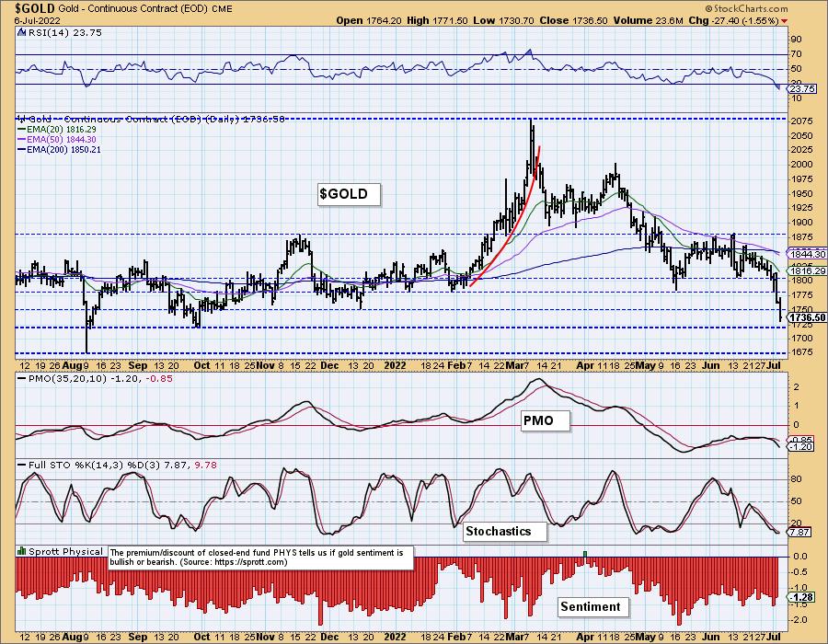Click the Mar label on bottom time axis

tap(513, 638)
